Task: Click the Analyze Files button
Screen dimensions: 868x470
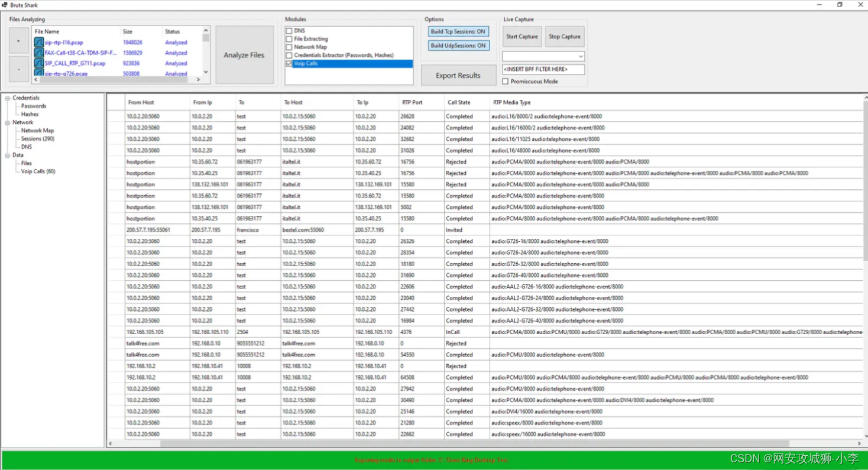Action: (244, 55)
